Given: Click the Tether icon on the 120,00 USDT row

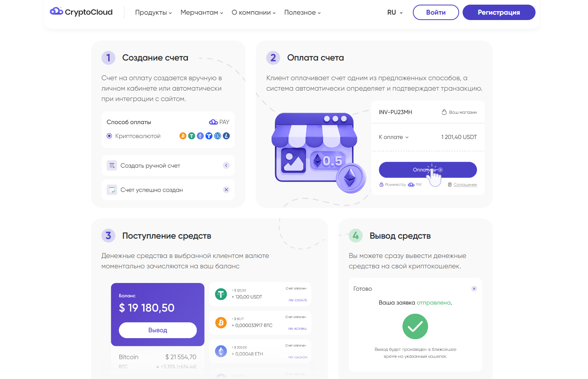Looking at the screenshot, I should coord(221,294).
